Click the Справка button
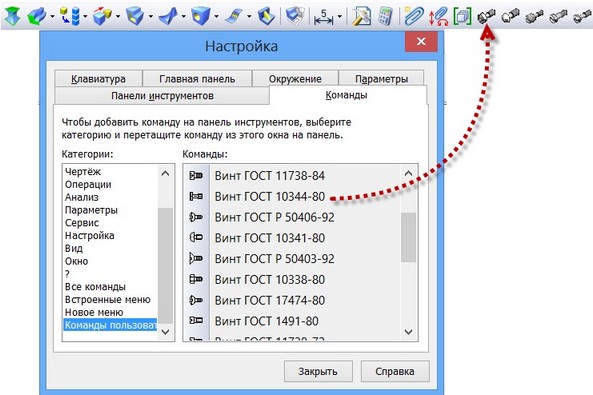 [x=395, y=371]
